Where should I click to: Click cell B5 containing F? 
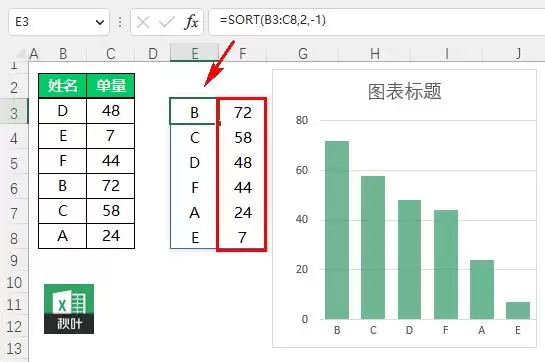(x=63, y=161)
